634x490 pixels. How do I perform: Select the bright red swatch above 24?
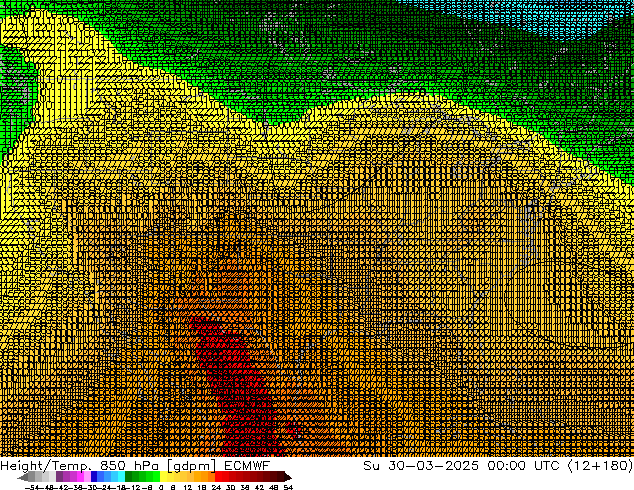218,476
